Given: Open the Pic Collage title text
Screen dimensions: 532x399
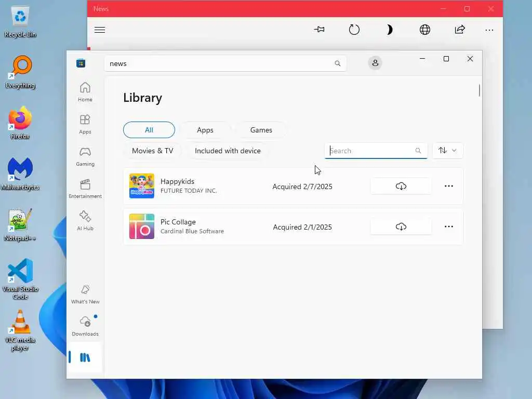Looking at the screenshot, I should (x=178, y=222).
